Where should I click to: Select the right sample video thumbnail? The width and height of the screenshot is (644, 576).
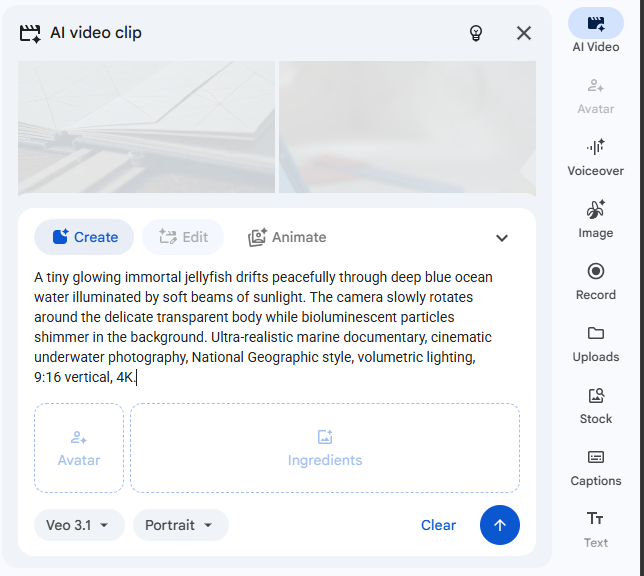point(407,127)
